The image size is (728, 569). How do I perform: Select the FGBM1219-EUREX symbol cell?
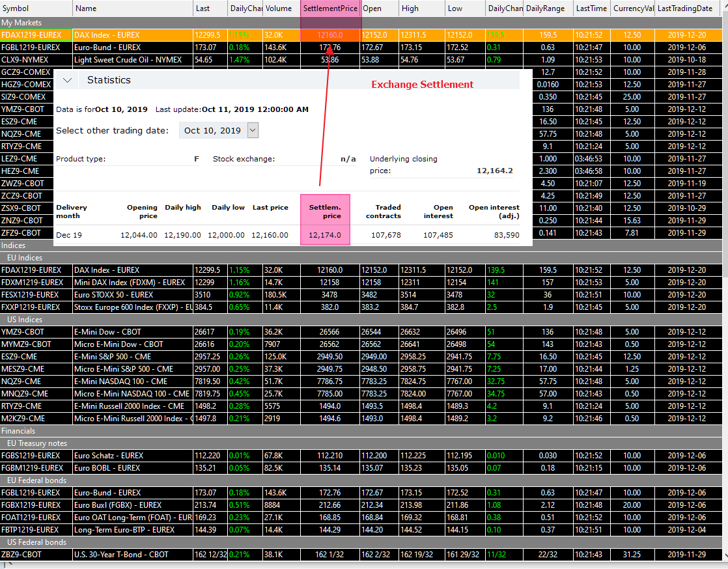click(36, 468)
